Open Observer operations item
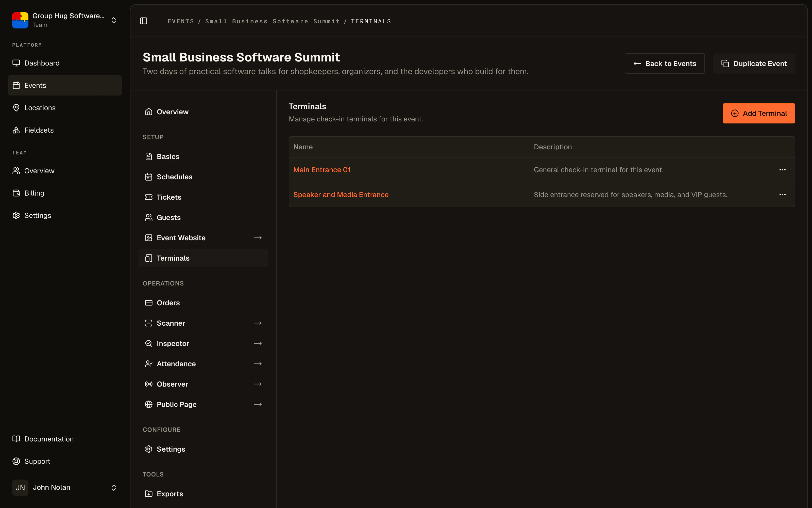This screenshot has height=508, width=812. [203, 384]
